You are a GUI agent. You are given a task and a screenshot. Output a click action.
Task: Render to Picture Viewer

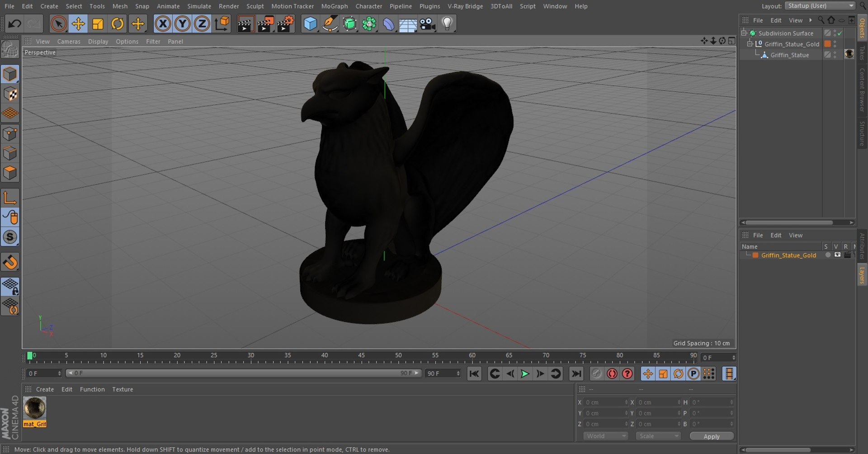pyautogui.click(x=265, y=24)
